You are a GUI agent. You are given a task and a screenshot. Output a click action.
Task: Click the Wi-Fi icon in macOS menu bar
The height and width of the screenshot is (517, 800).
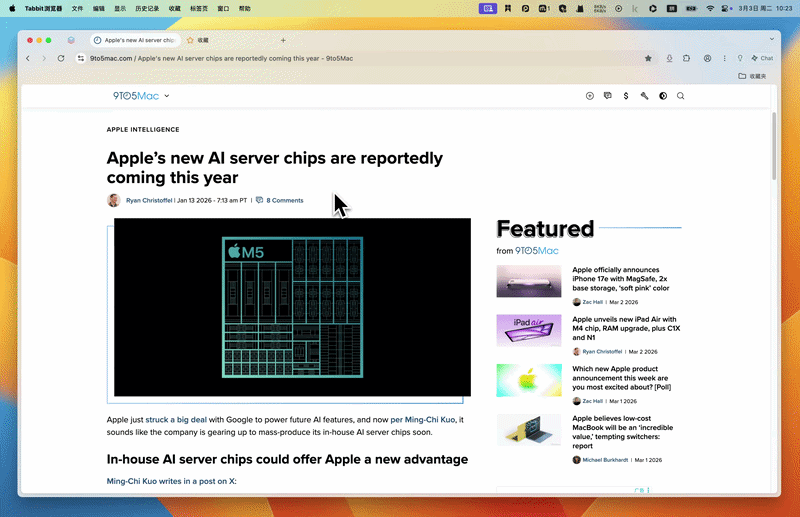click(710, 7)
